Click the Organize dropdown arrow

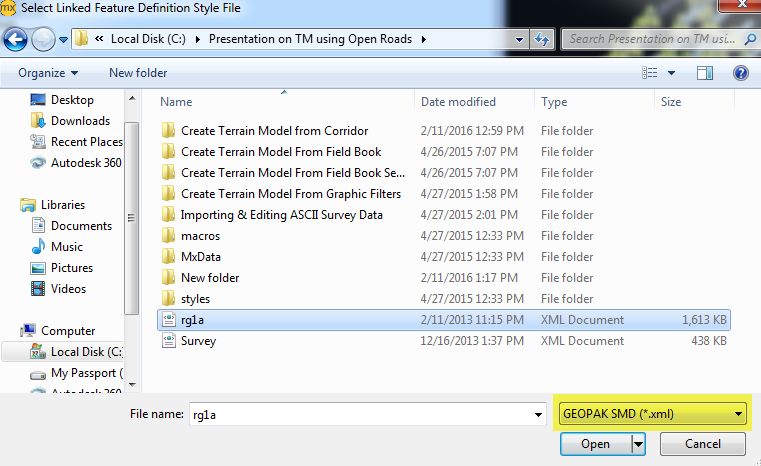(x=74, y=73)
